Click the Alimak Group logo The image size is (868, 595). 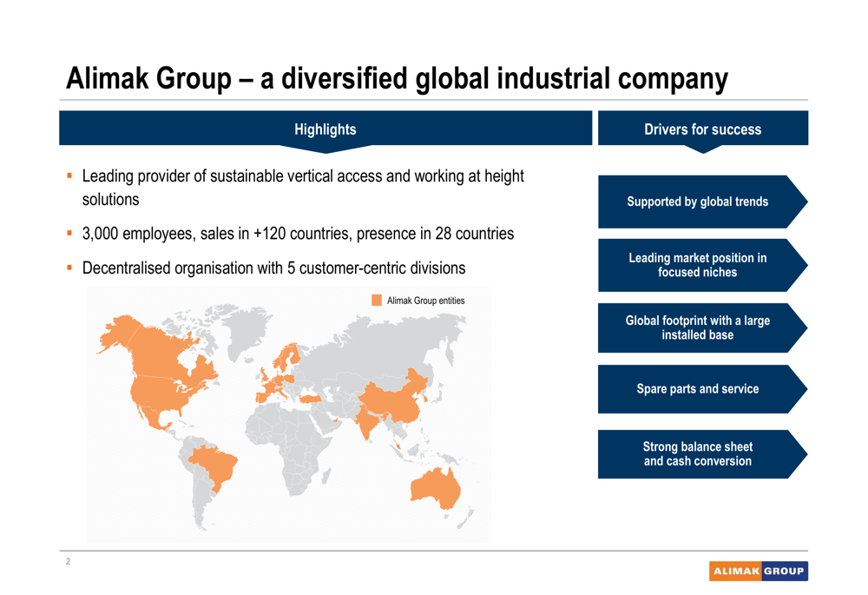[759, 572]
